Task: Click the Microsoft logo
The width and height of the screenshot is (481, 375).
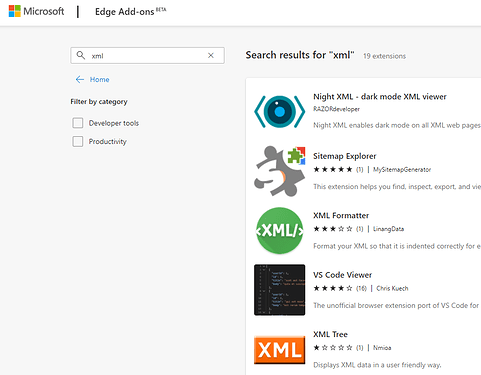Action: click(x=36, y=11)
